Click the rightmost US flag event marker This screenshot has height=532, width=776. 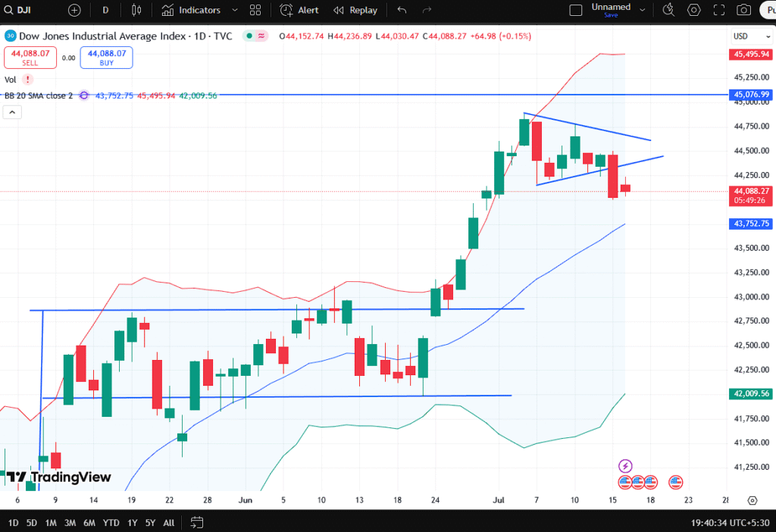(675, 481)
